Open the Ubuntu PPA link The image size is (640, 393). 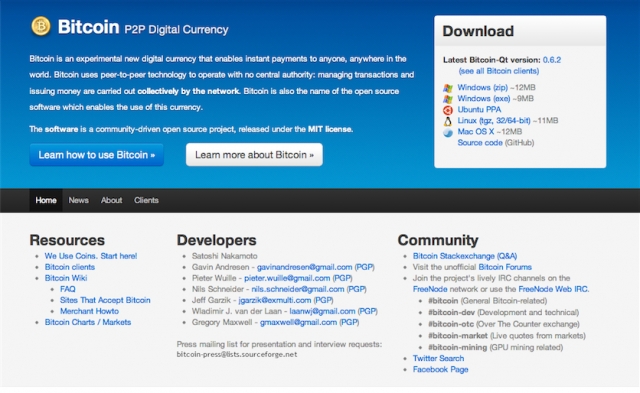pos(479,109)
